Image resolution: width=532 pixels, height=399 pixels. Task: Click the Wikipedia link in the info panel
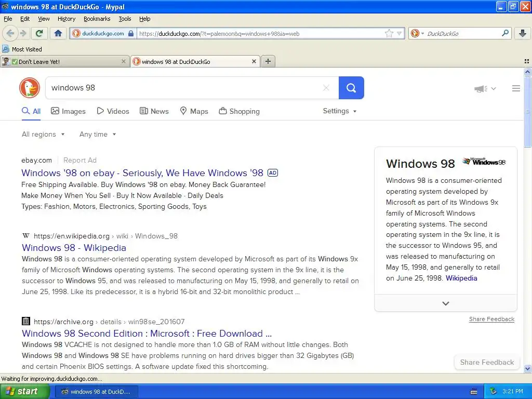[461, 278]
